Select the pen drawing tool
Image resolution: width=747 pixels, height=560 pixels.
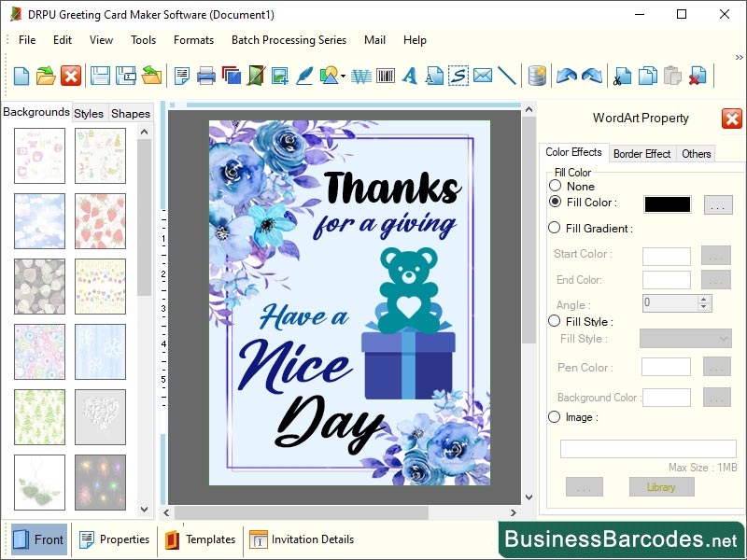point(306,76)
